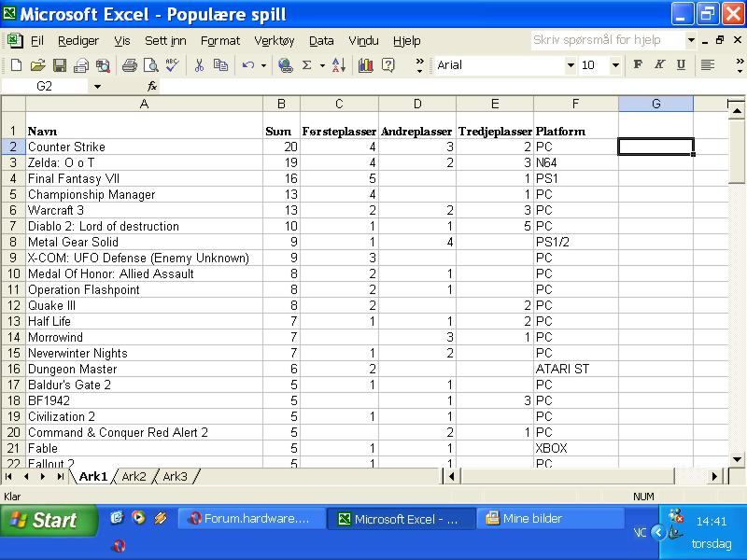Open the Sett inn menu
The image size is (747, 560).
pyautogui.click(x=165, y=41)
